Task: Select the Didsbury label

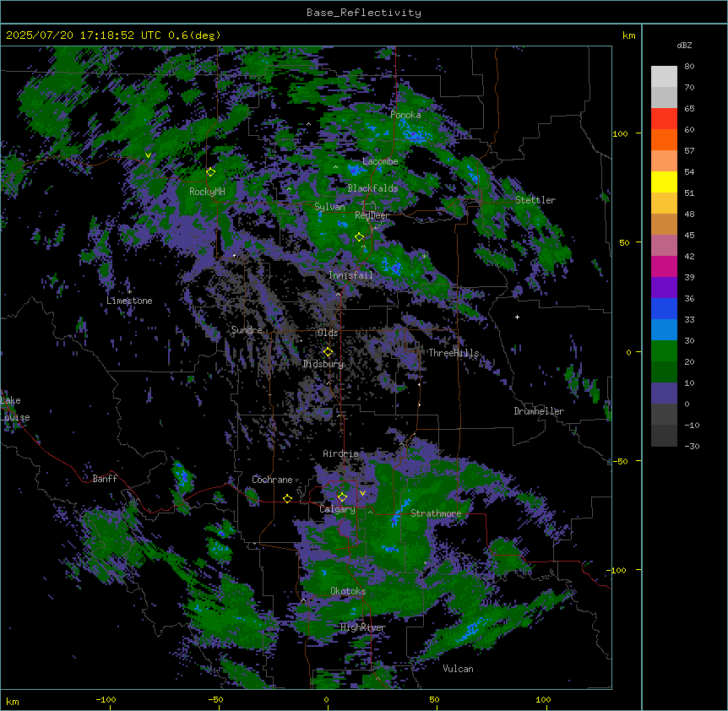Action: 323,364
